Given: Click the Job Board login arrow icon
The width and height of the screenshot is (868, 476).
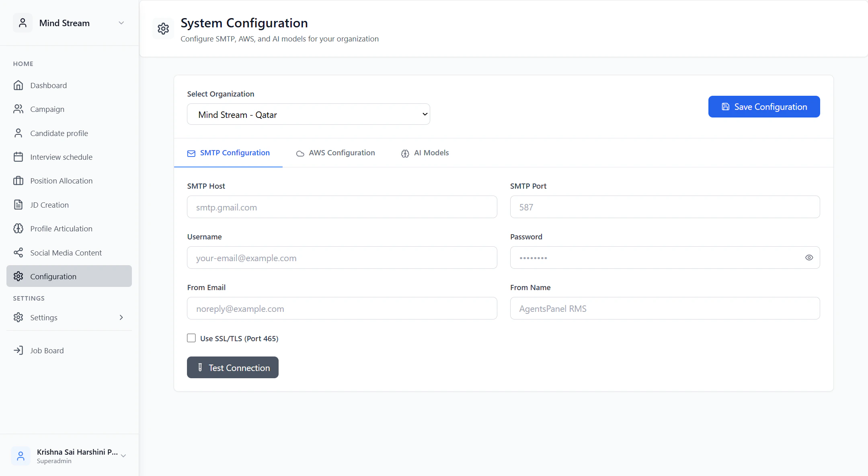Looking at the screenshot, I should click(18, 350).
